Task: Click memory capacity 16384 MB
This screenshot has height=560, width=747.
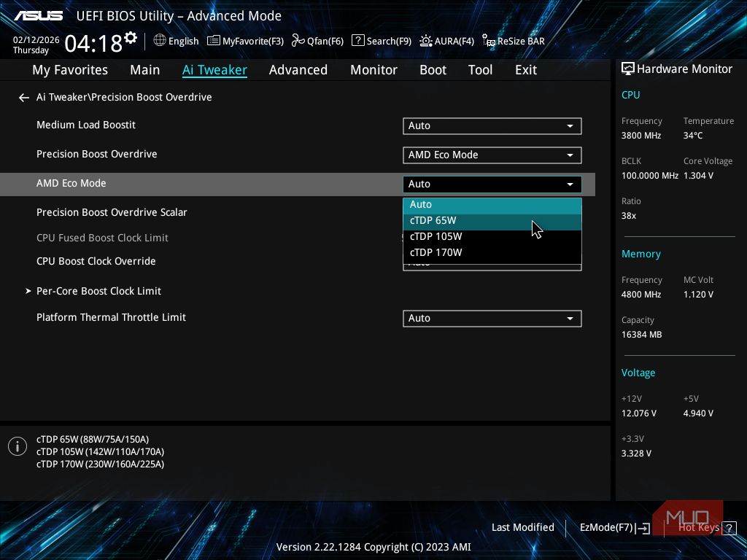Action: click(x=642, y=335)
